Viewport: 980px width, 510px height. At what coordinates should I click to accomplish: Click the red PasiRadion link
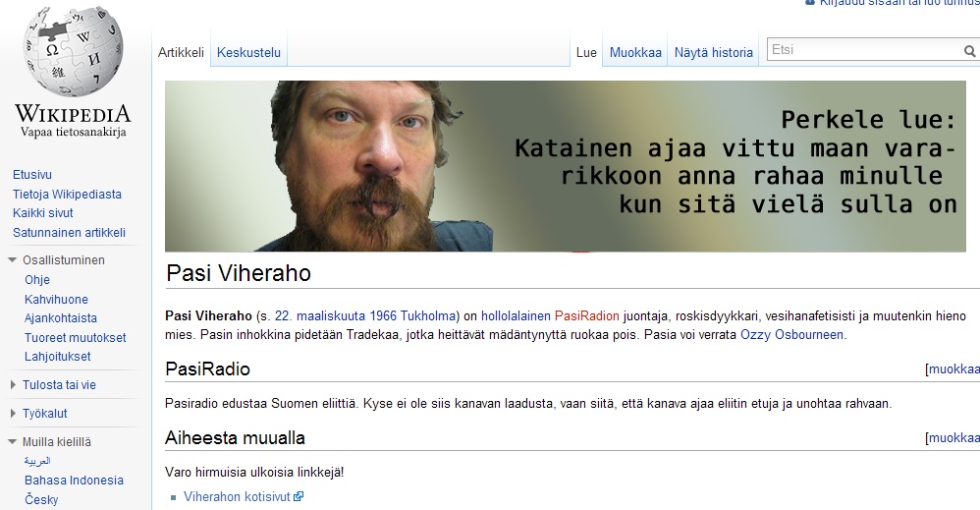pyautogui.click(x=586, y=316)
